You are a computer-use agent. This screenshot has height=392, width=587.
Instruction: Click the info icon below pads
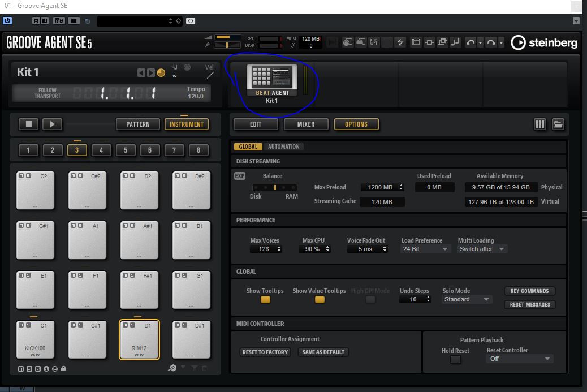(46, 369)
